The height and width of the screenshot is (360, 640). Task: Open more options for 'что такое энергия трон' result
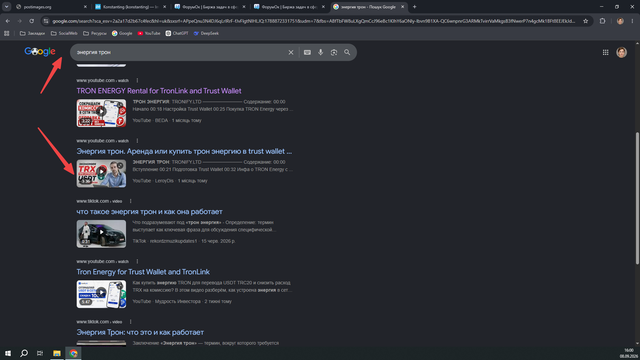coord(131,201)
